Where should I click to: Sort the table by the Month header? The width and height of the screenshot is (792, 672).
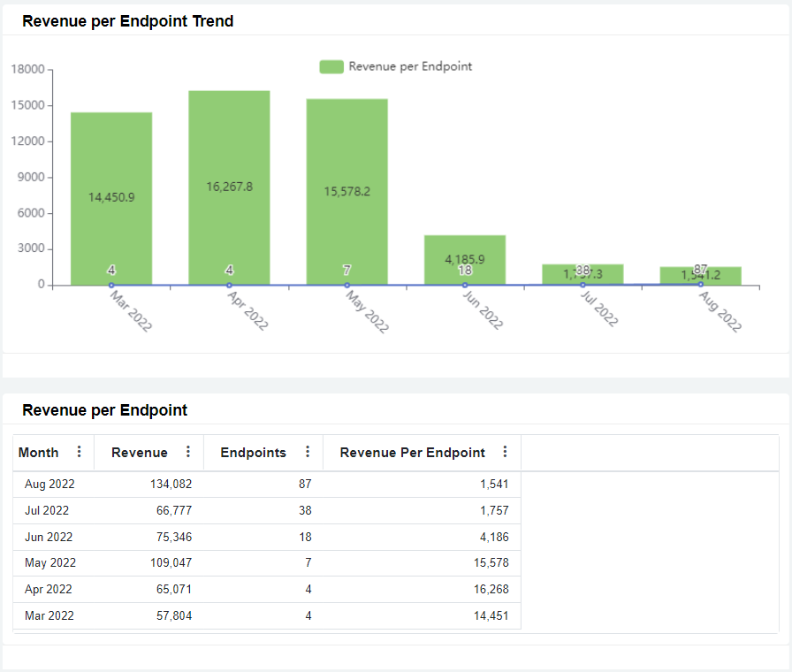click(38, 452)
